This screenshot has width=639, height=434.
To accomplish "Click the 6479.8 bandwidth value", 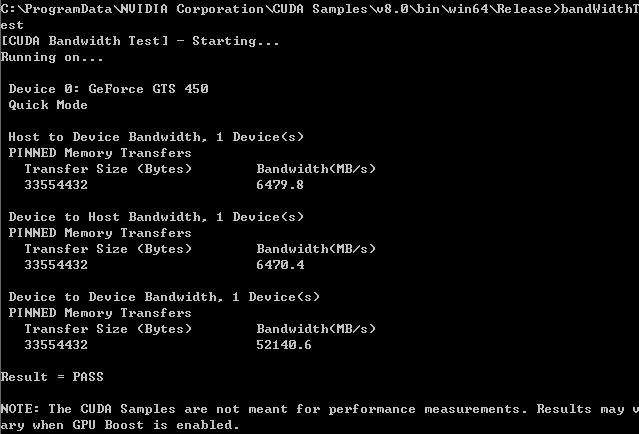I will pyautogui.click(x=280, y=185).
